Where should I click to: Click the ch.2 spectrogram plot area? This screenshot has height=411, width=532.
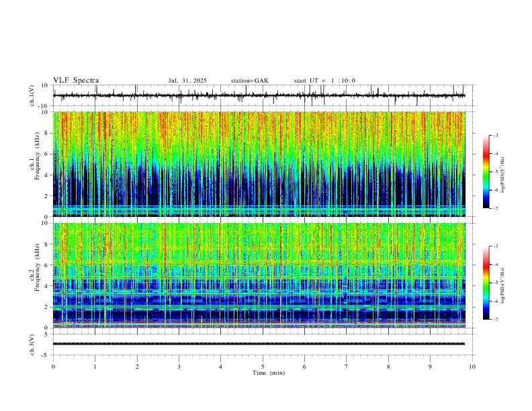pos(259,275)
